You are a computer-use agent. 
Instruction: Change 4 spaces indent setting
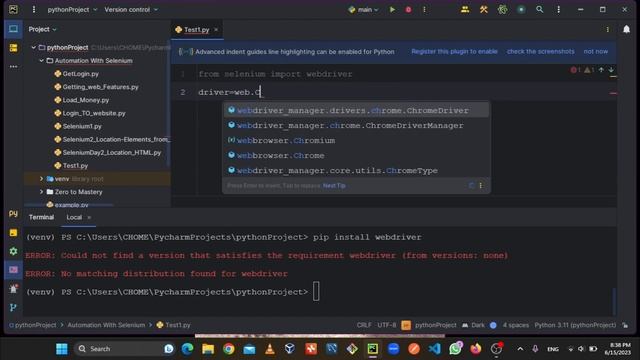(516, 325)
